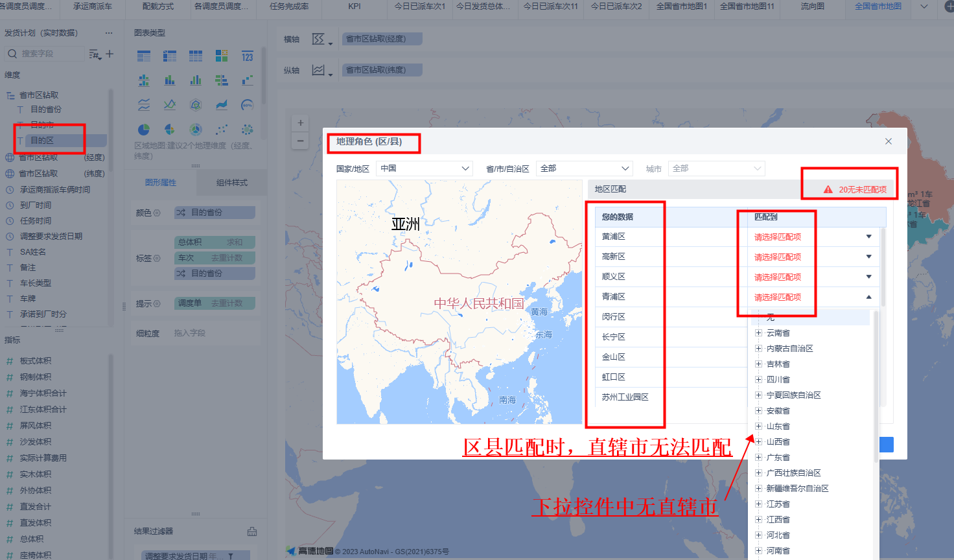
Task: Open the 图形属性 tab
Action: [161, 183]
